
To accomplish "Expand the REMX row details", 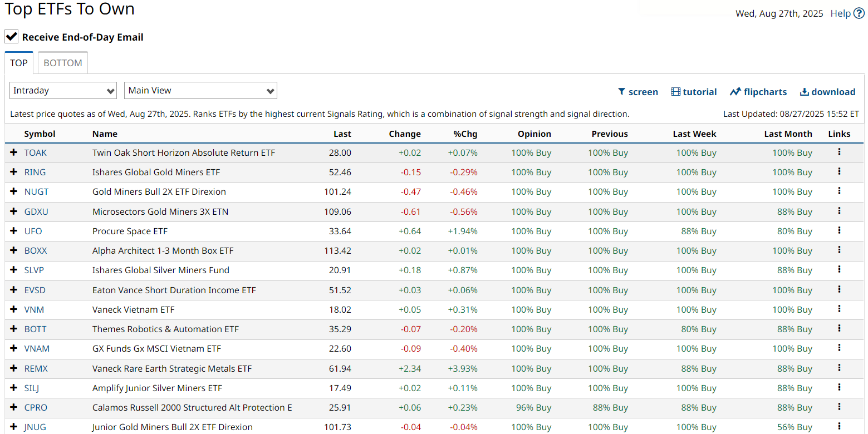I will click(14, 368).
